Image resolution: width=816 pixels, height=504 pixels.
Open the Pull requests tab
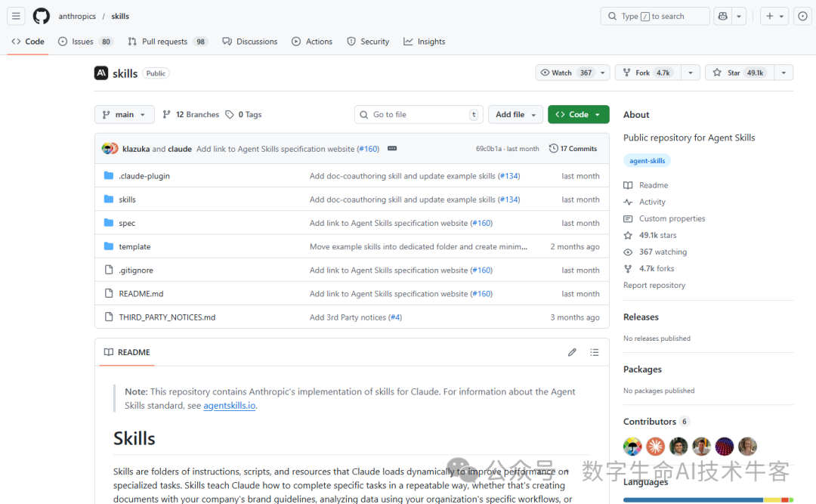coord(167,42)
